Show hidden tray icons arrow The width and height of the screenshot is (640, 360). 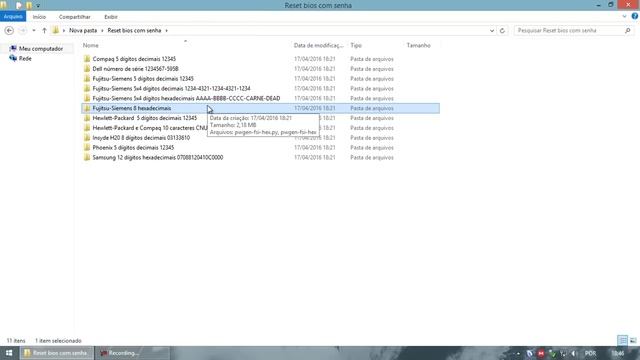518,353
